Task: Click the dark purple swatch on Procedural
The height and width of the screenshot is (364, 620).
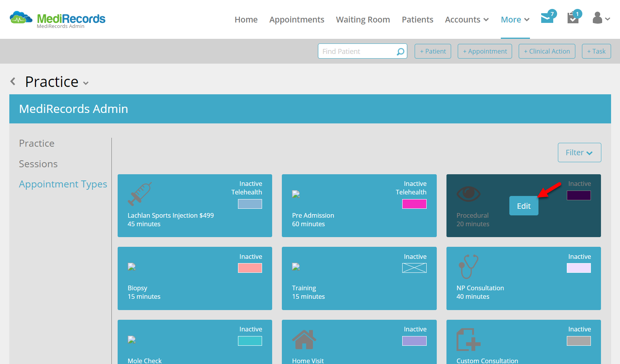Action: click(x=579, y=196)
